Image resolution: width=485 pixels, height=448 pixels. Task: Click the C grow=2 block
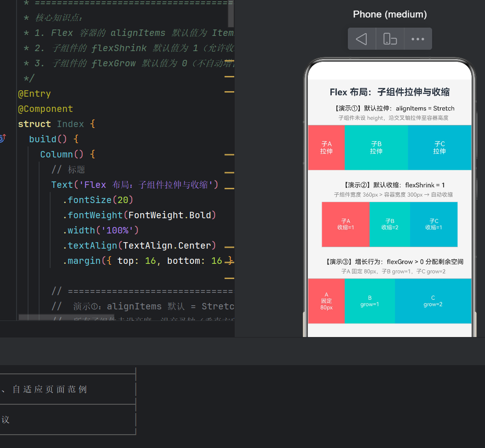[433, 301]
